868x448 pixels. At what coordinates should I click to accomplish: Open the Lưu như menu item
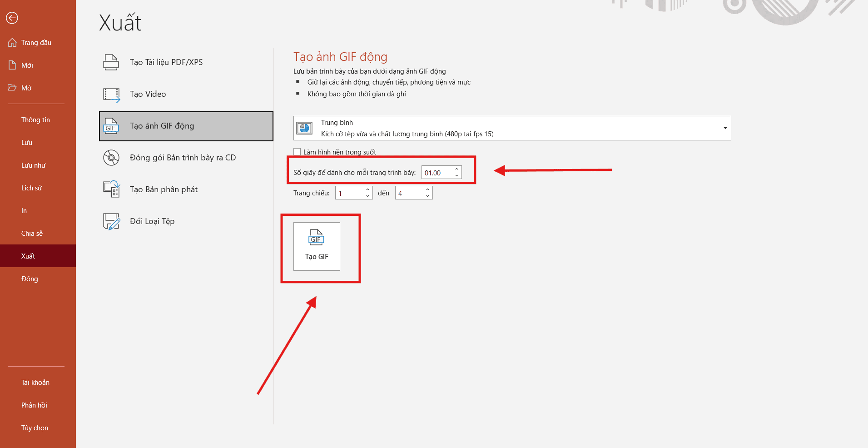coord(33,165)
